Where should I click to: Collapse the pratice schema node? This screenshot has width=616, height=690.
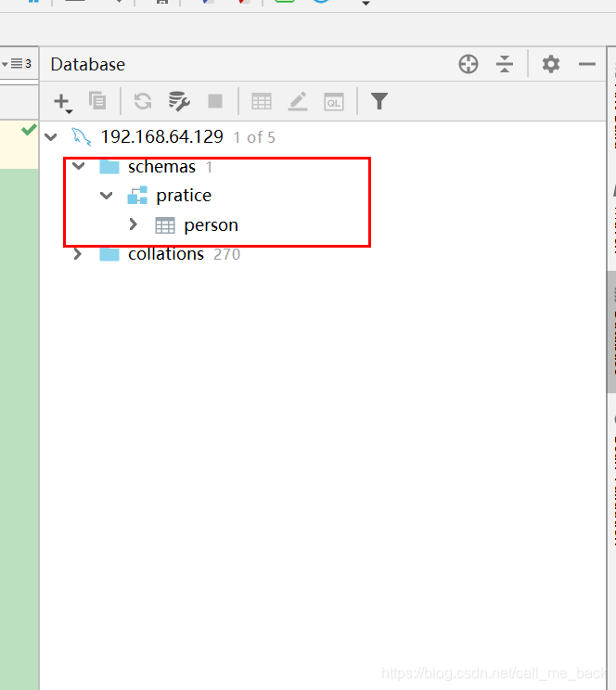pos(106,196)
